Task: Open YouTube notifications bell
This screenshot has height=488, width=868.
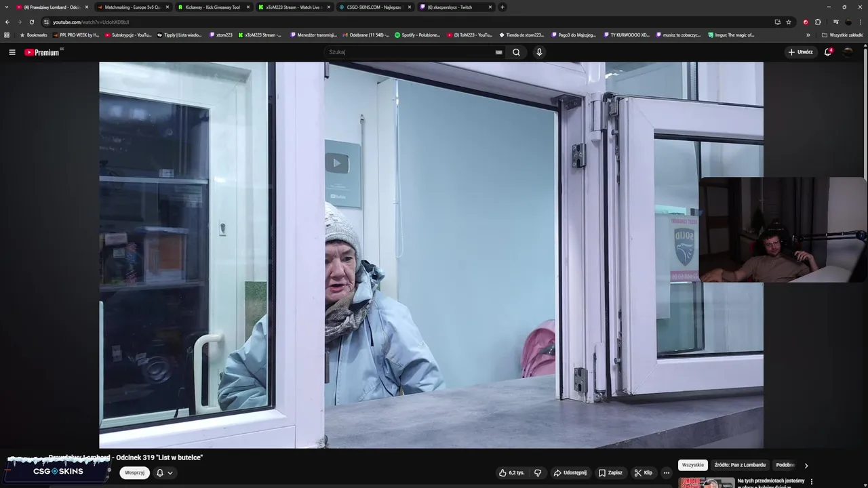Action: point(827,52)
